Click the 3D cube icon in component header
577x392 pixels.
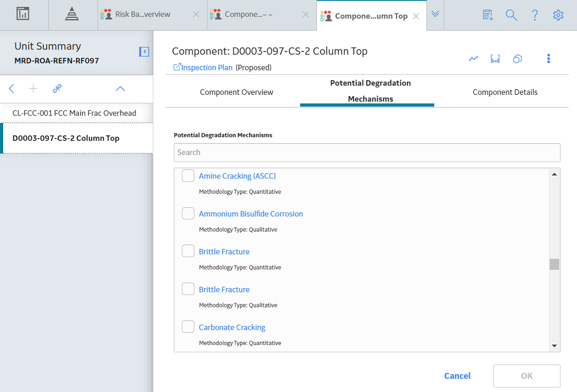(518, 59)
